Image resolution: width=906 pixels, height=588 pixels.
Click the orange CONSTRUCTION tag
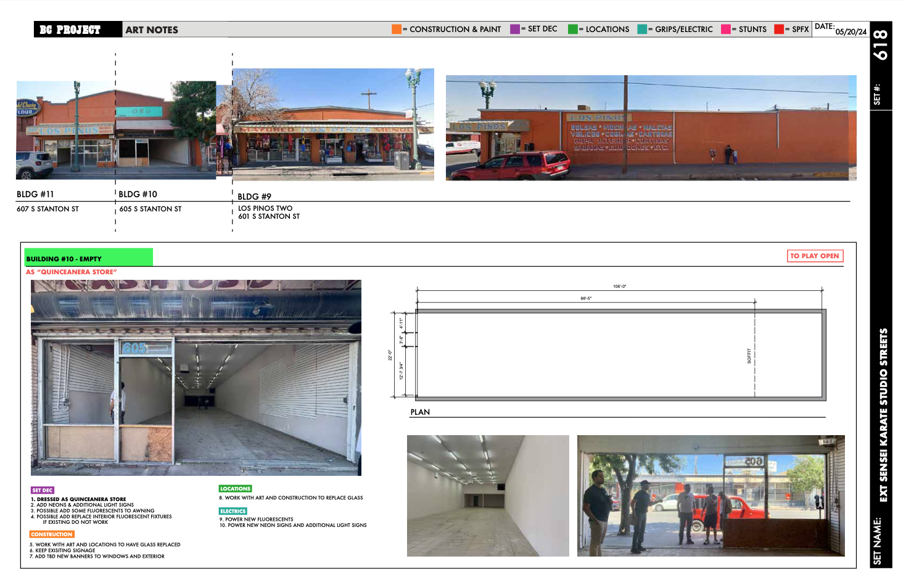52,534
